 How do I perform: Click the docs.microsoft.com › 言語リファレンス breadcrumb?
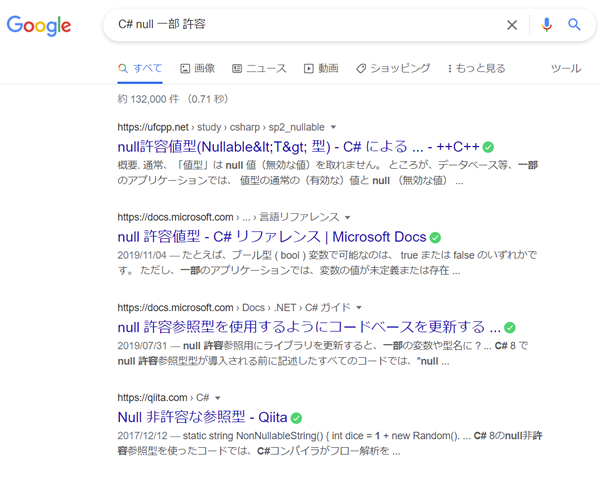(228, 217)
